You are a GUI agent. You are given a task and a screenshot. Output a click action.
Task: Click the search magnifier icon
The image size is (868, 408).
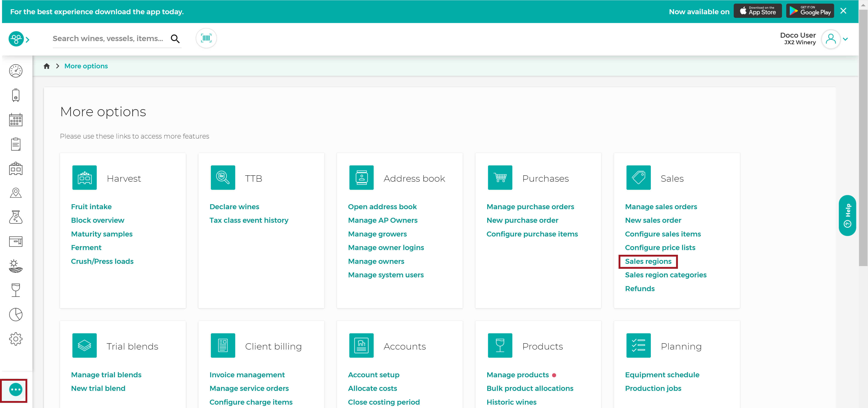[175, 39]
